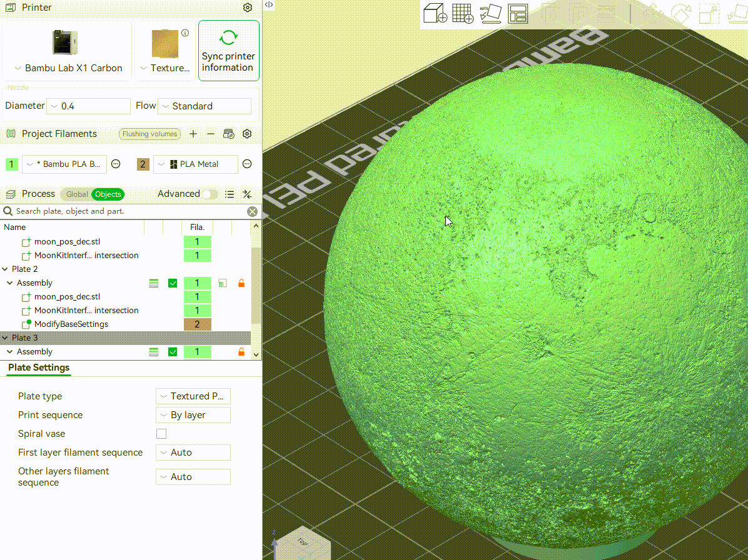748x560 pixels.
Task: Edit filament 1 preset options
Action: (x=116, y=164)
